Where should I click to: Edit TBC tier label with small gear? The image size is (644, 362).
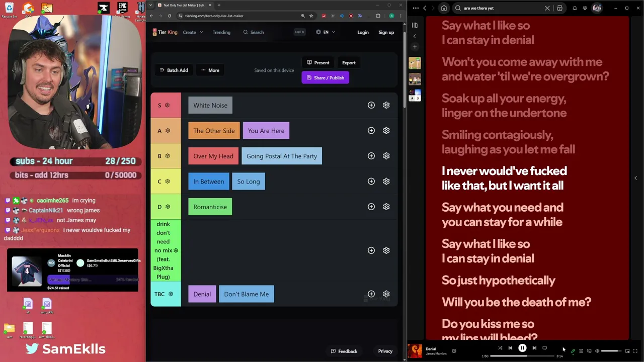pyautogui.click(x=171, y=294)
